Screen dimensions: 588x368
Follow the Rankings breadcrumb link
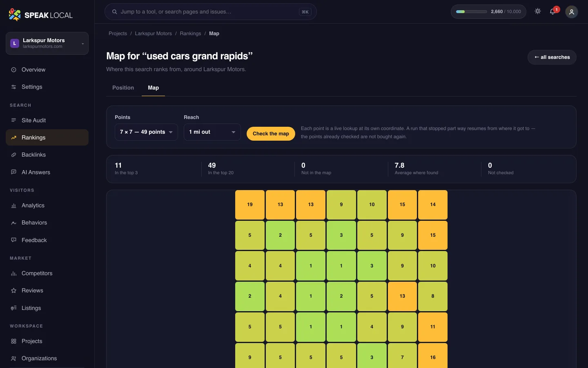[190, 34]
